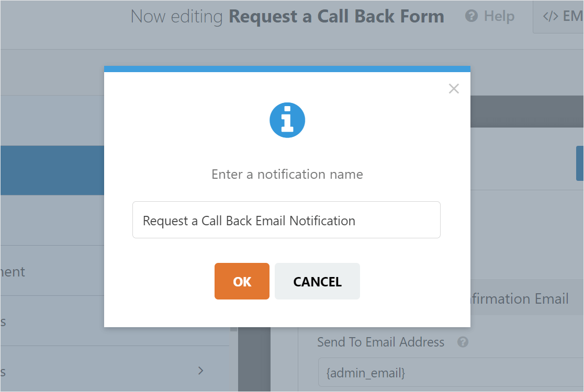The image size is (584, 392).
Task: Select the highlighted blue sidebar entry
Action: click(x=52, y=170)
